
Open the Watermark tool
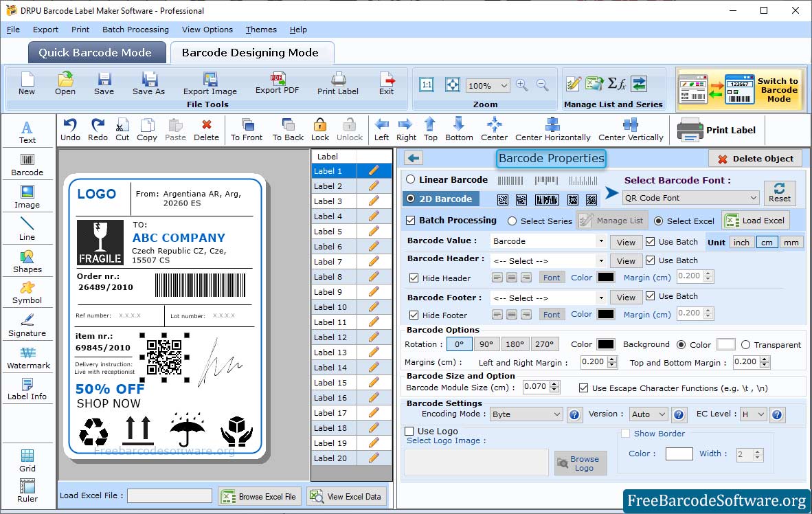click(x=28, y=358)
